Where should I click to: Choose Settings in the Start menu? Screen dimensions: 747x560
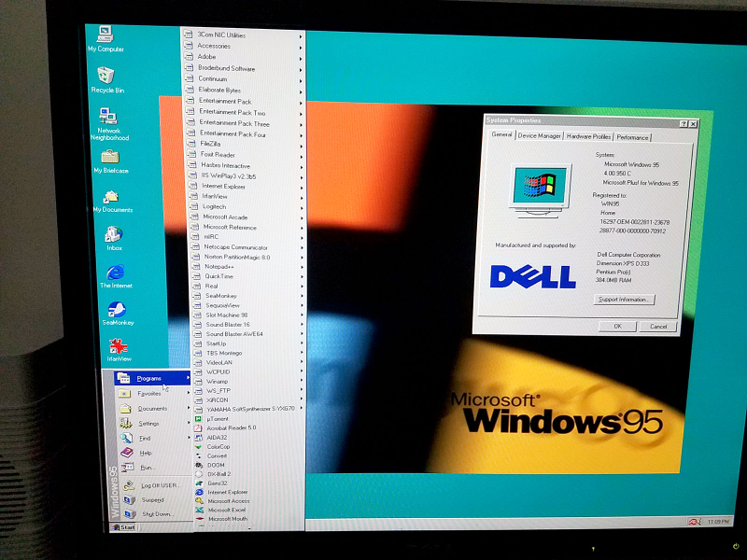154,424
